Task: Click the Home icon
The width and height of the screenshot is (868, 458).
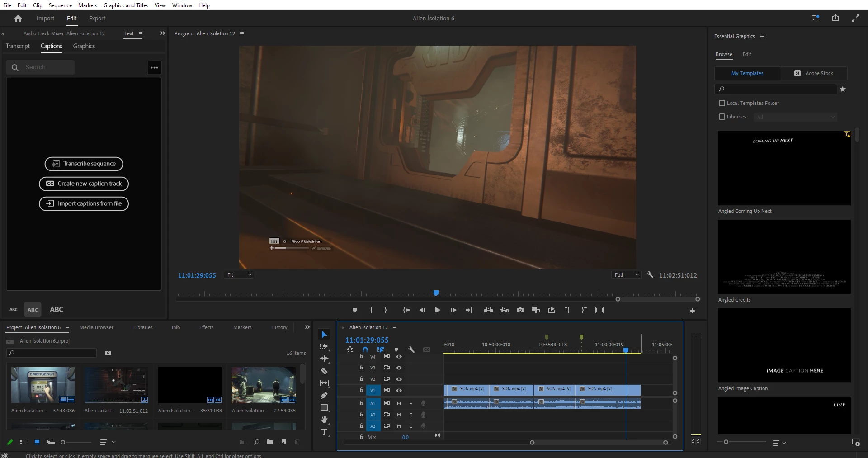Action: click(18, 19)
